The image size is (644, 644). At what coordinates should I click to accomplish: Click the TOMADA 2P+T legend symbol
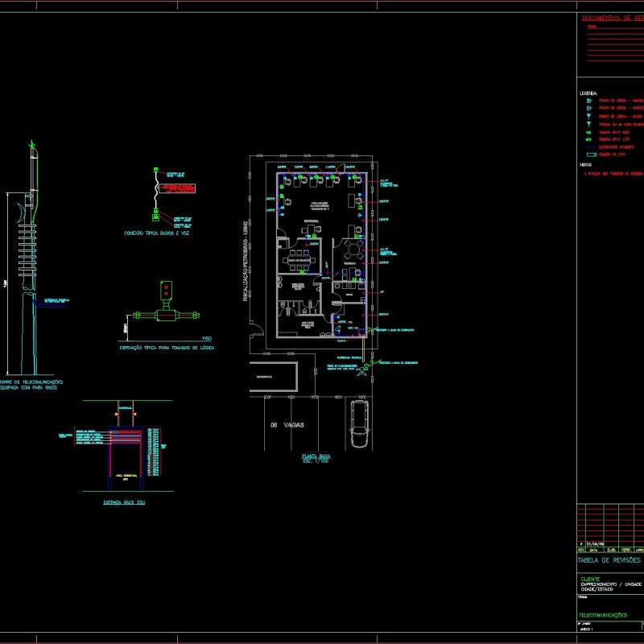[x=588, y=132]
